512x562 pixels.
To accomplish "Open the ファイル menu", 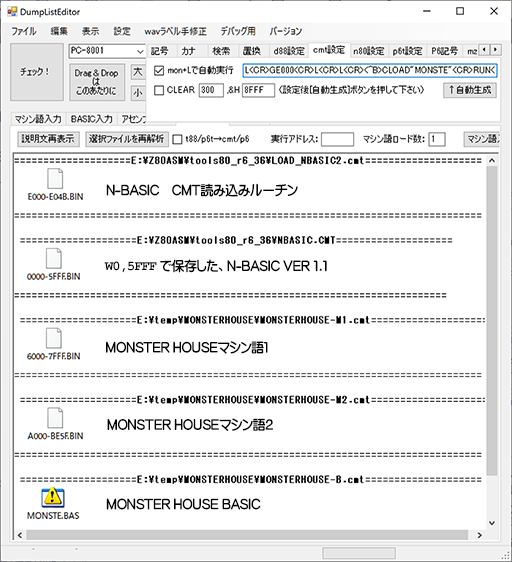I will [24, 32].
